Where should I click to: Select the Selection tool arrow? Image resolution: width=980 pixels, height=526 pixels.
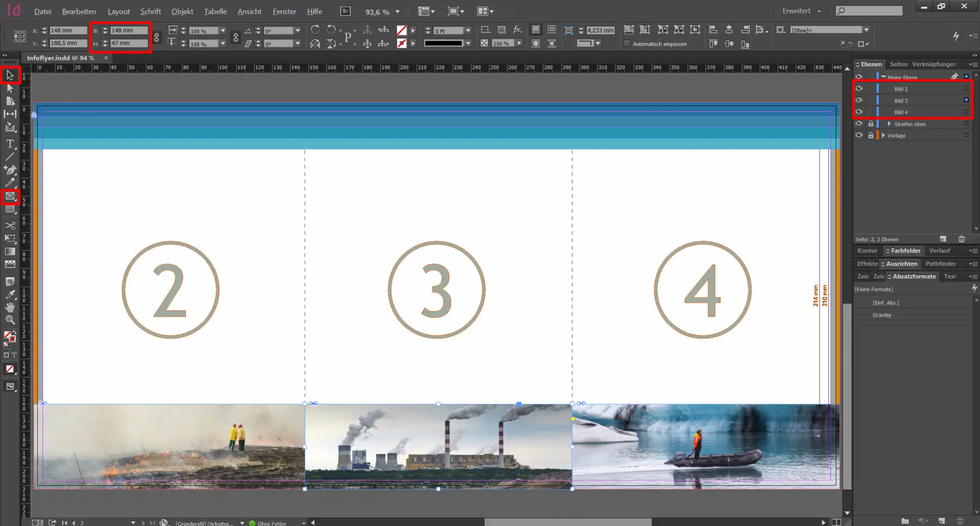click(10, 76)
